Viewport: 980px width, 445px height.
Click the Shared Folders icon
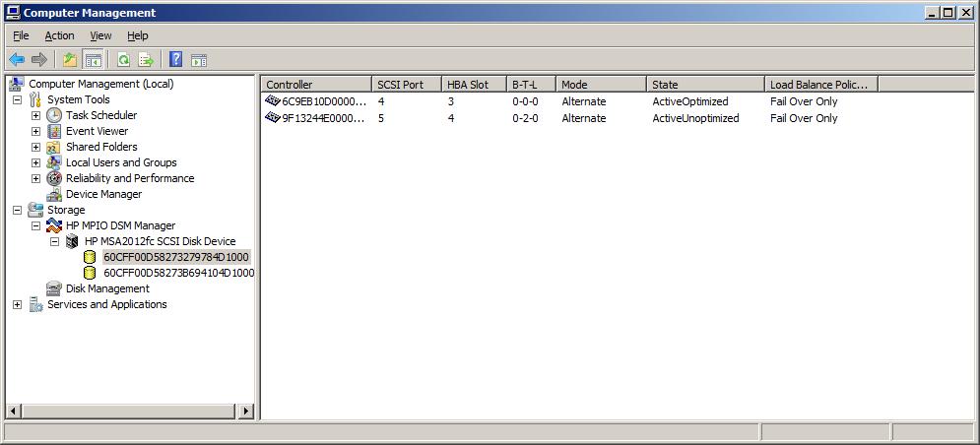(54, 147)
